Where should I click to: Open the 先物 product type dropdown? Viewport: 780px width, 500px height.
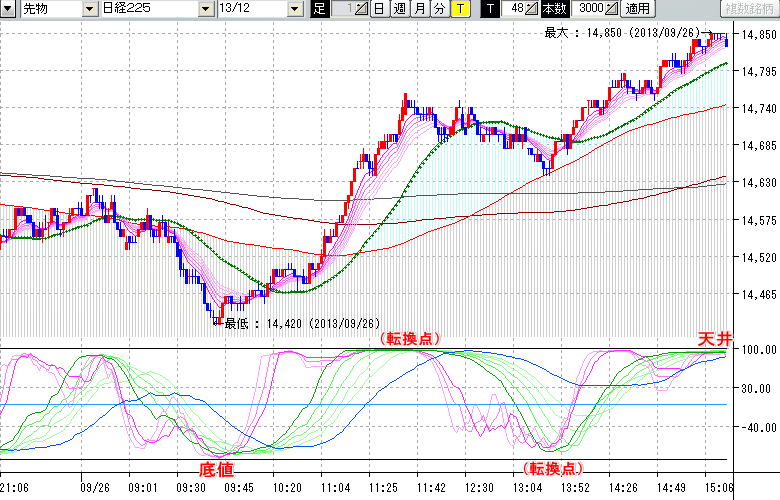[x=91, y=9]
